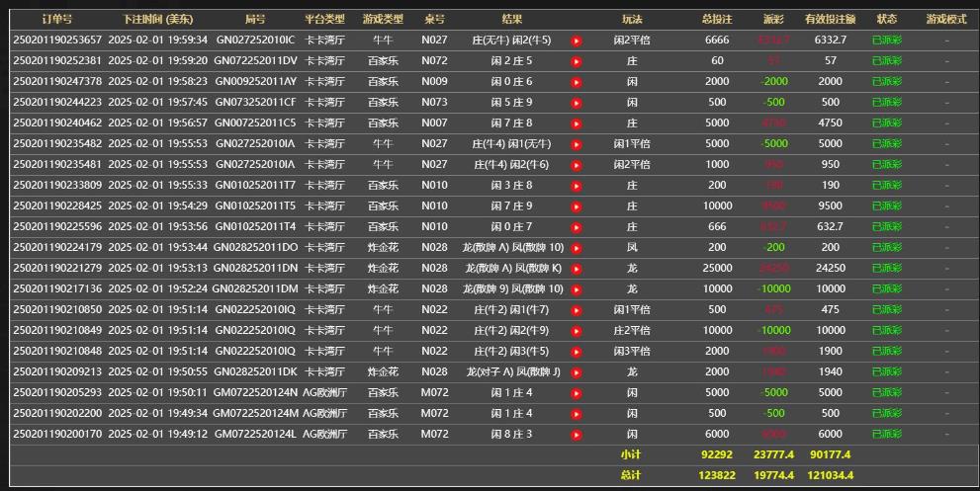Screen dimensions: 980x491
Task: Play replay for order 250201190252381
Action: (x=577, y=61)
